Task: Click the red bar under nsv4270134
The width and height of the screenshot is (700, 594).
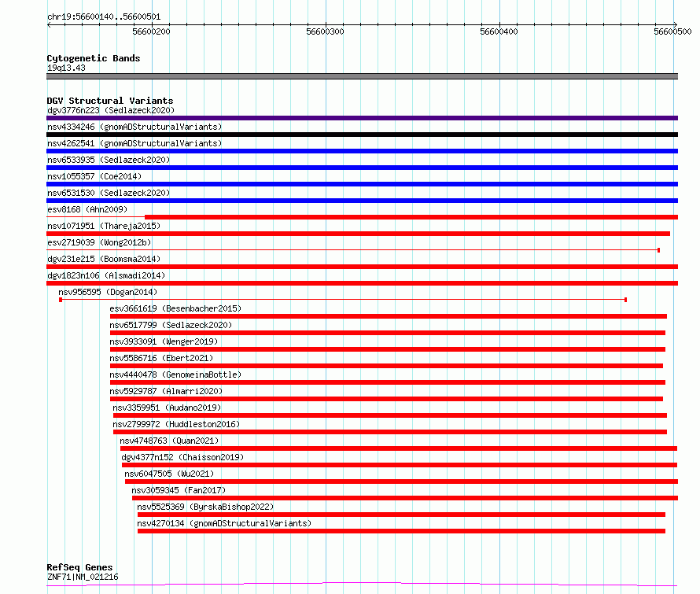Action: 401,531
